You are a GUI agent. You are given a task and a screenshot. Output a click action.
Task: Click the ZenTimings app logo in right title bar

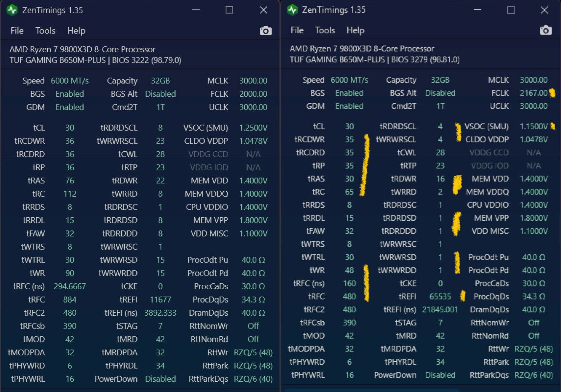pyautogui.click(x=292, y=10)
